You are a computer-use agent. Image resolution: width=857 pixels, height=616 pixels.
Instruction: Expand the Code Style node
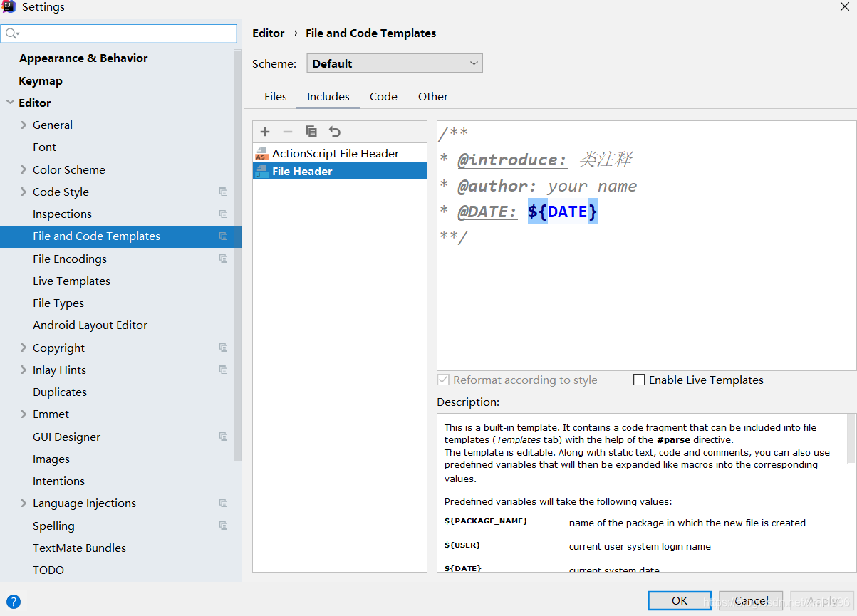pos(24,192)
